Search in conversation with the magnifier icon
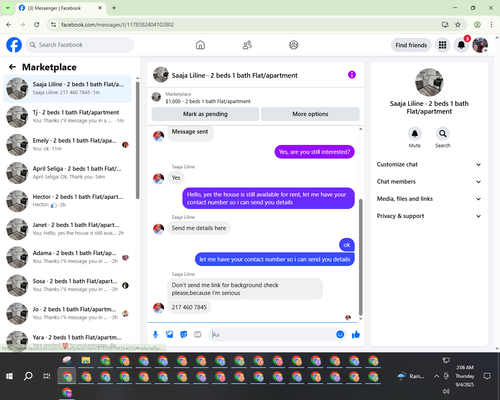 pyautogui.click(x=443, y=134)
